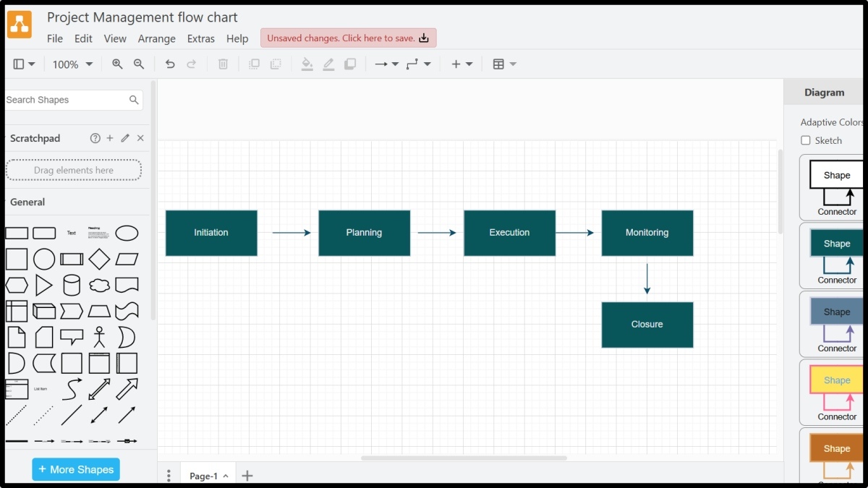Enable the Sketch checkbox
The height and width of the screenshot is (488, 868).
coord(806,141)
